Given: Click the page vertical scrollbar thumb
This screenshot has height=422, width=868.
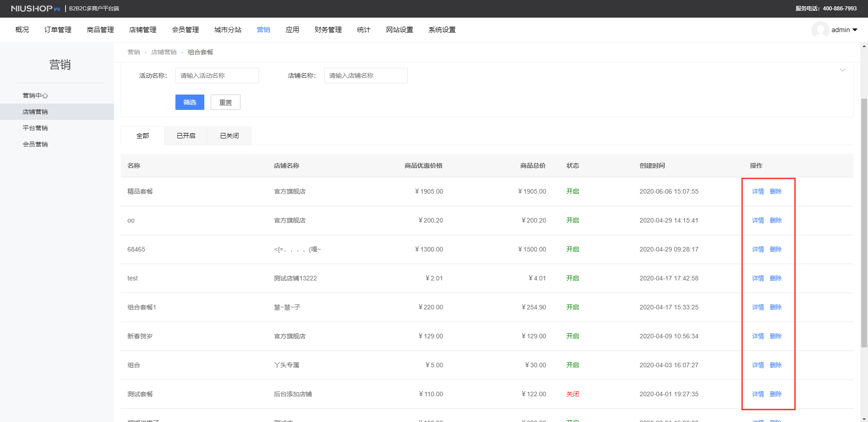Looking at the screenshot, I should [864, 223].
